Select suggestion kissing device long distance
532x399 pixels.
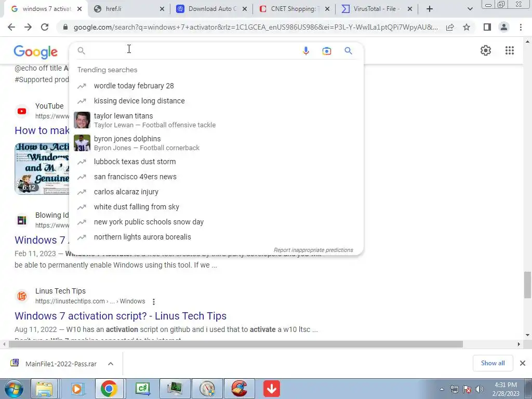(216, 101)
